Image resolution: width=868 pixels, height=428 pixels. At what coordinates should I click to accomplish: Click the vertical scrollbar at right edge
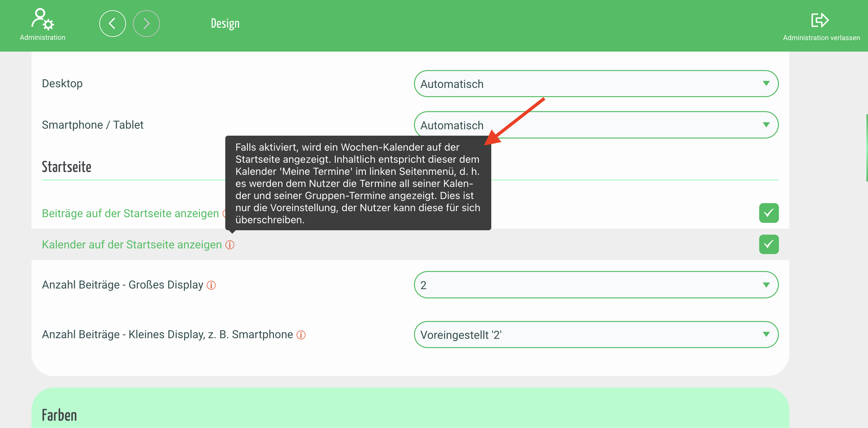[x=866, y=148]
